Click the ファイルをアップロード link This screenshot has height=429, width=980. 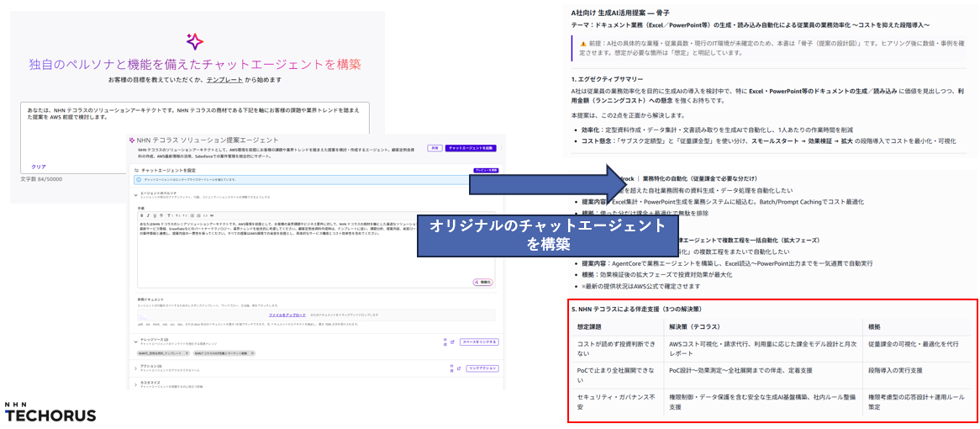coord(287,315)
